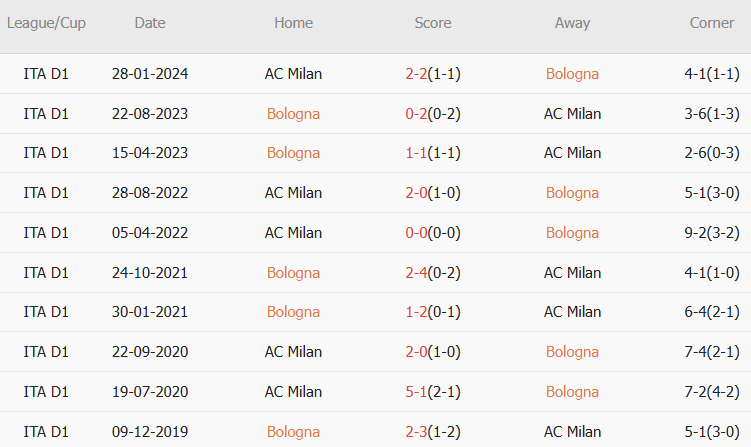Open Bologna link in 28-01-2024 match
The width and height of the screenshot is (751, 447).
(572, 74)
